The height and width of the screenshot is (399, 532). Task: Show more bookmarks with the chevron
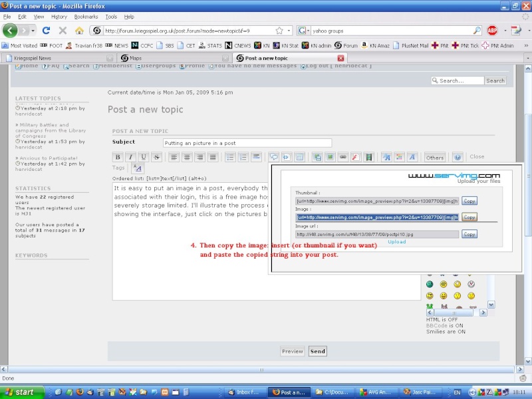click(x=526, y=45)
